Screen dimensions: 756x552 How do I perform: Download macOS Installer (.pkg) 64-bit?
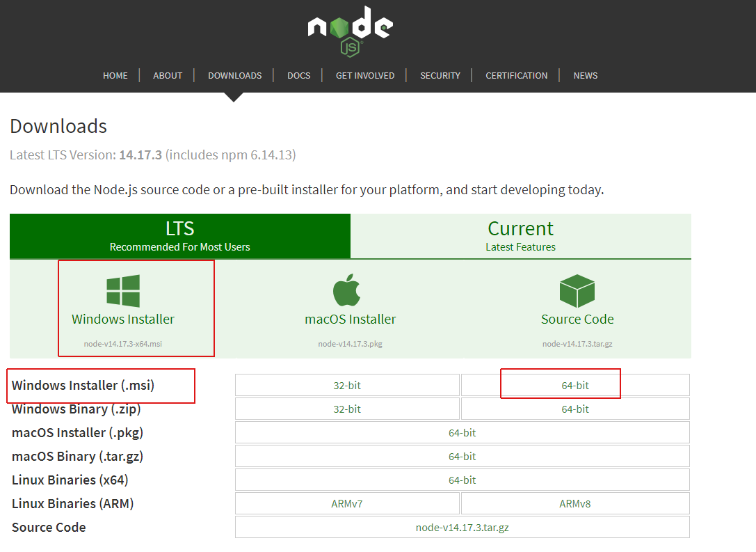[463, 432]
